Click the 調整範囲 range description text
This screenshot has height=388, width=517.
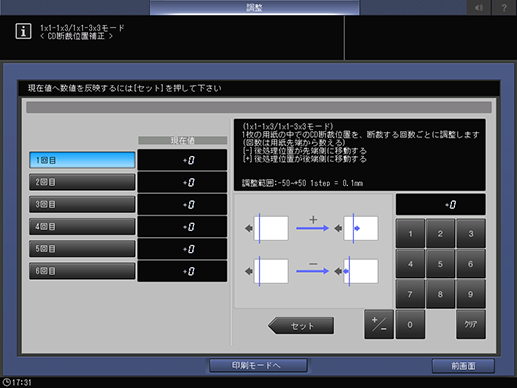(x=302, y=183)
